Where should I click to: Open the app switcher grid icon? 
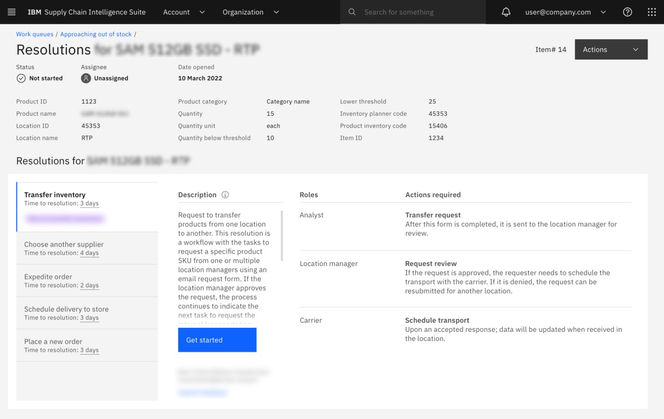click(x=651, y=12)
